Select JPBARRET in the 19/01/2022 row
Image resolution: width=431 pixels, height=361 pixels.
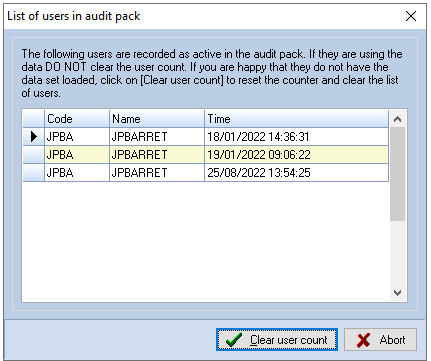coord(157,155)
